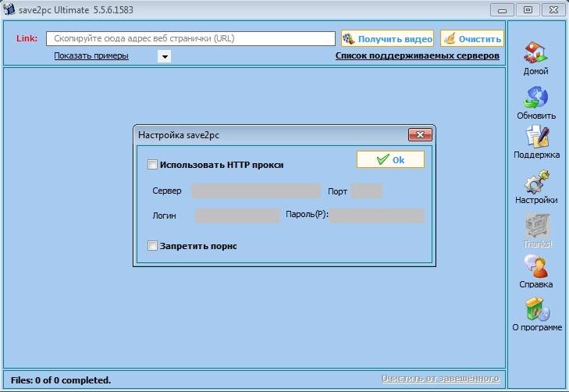Image resolution: width=569 pixels, height=392 pixels.
Task: Close the save2pc Ultimate main window
Action: [x=553, y=10]
